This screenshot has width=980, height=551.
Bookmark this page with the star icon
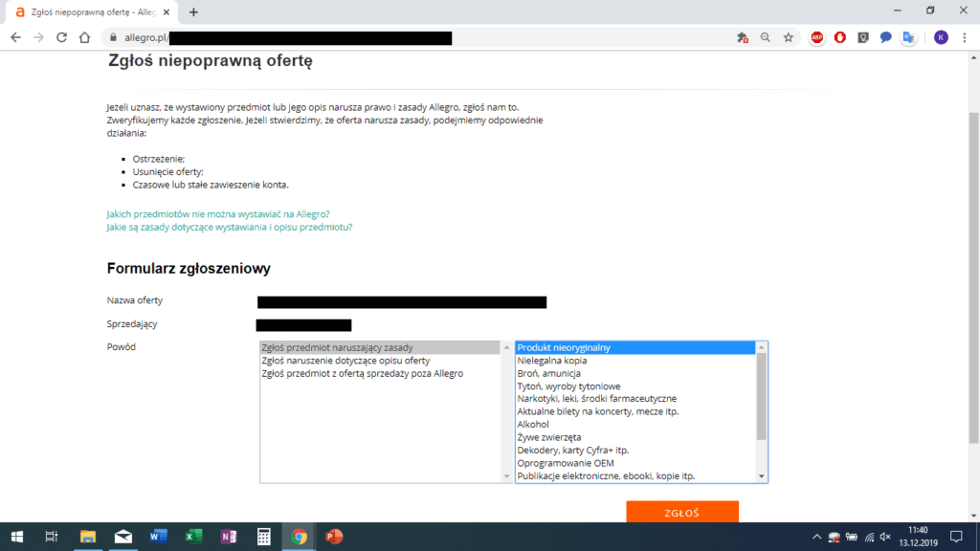coord(788,37)
